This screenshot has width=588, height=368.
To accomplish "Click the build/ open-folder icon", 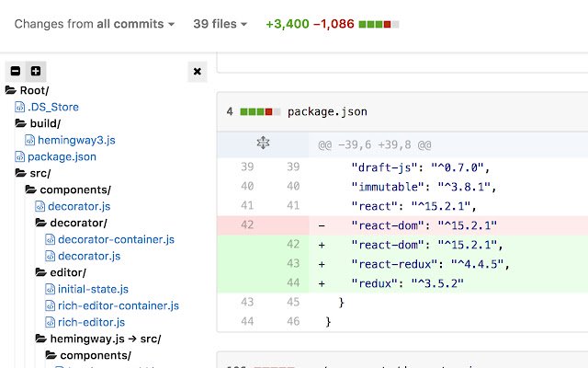I will [21, 123].
